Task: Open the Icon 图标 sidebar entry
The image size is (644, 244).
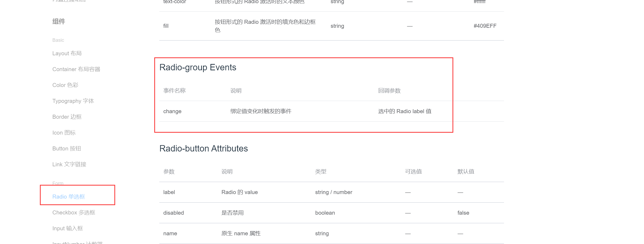Action: pos(64,133)
